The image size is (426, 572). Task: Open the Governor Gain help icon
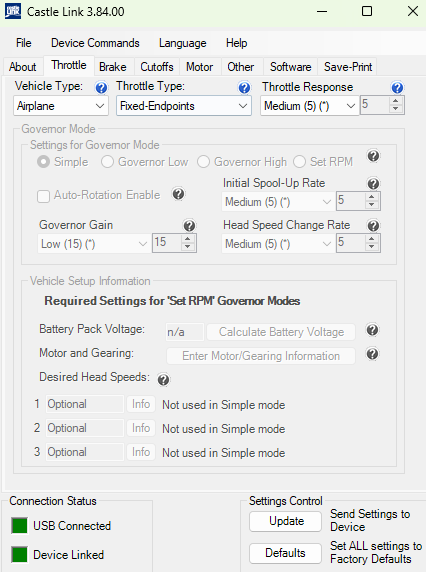point(189,226)
